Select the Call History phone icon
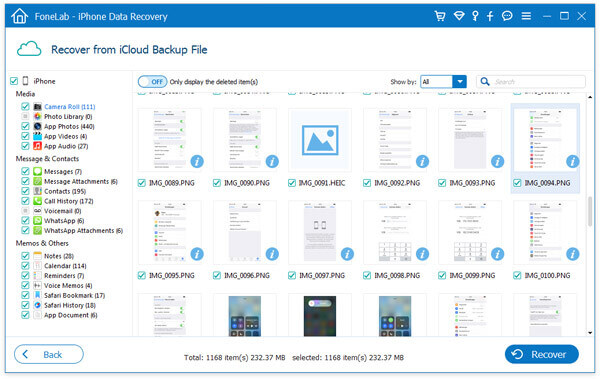Viewport: 600px width, 379px height. click(x=38, y=201)
